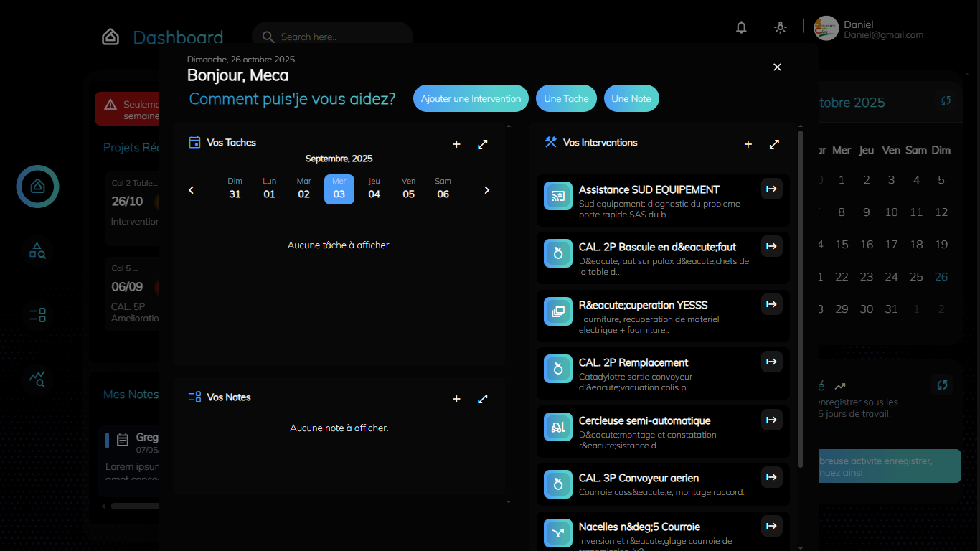980x551 pixels.
Task: Add a new note with plus icon
Action: tap(456, 399)
